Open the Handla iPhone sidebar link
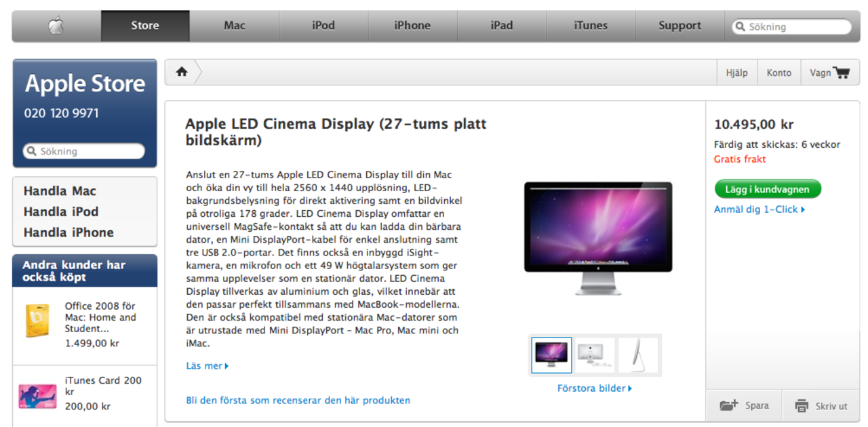 68,232
